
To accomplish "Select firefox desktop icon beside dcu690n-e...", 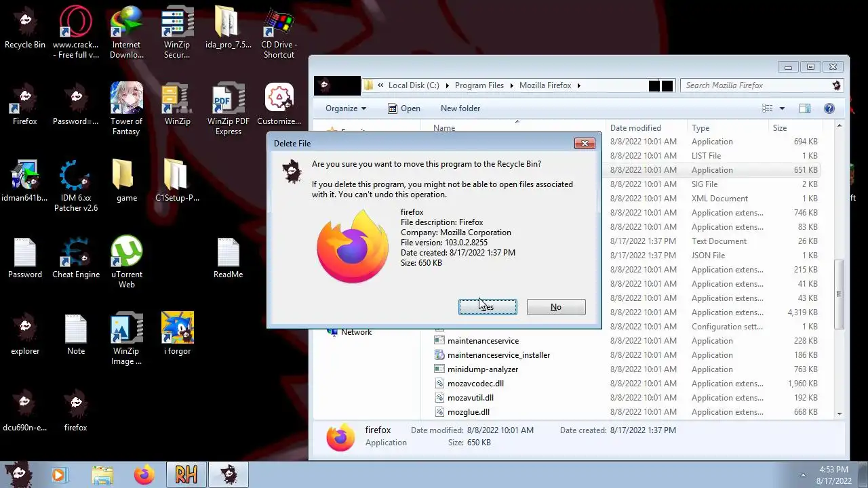I will pos(76,411).
